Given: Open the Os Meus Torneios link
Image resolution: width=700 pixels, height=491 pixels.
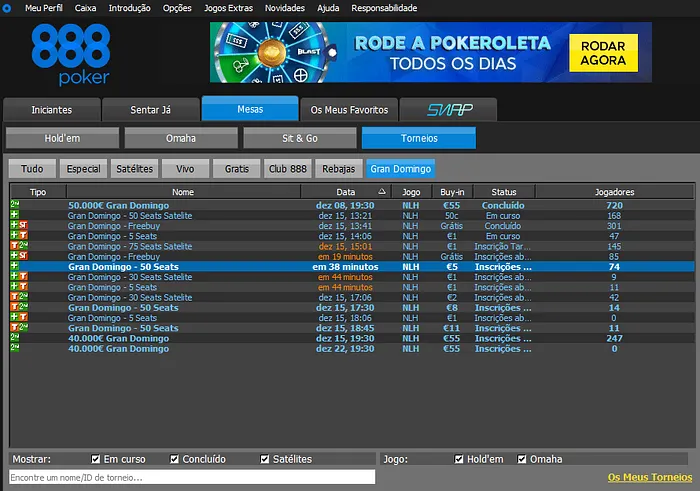Looking at the screenshot, I should click(x=650, y=477).
